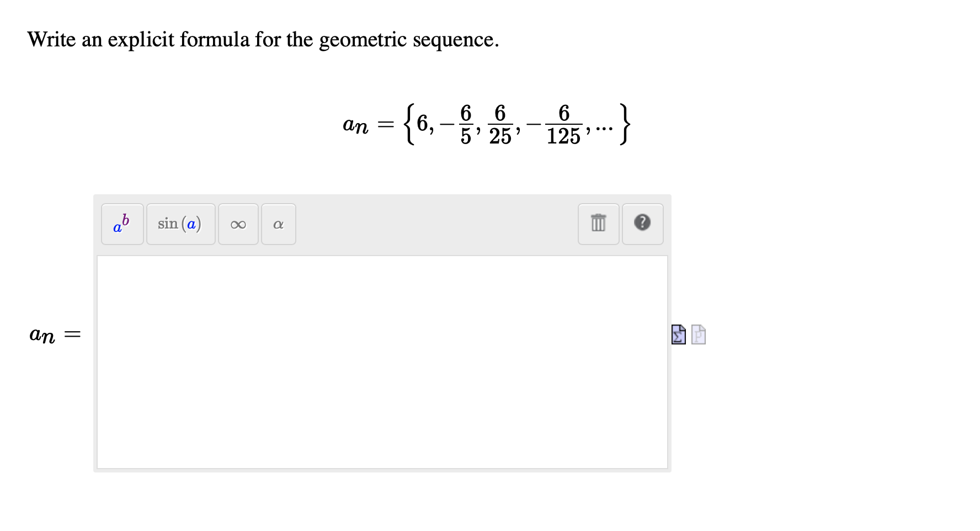Click the Σ symbolic notation document icon
This screenshot has width=980, height=531.
pos(678,334)
